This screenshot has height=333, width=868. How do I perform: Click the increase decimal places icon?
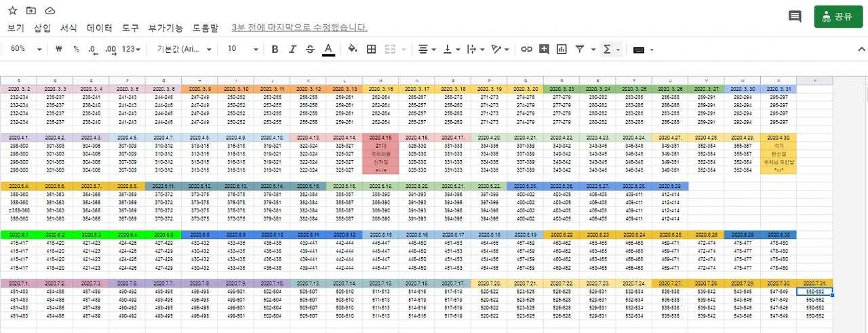coord(111,49)
